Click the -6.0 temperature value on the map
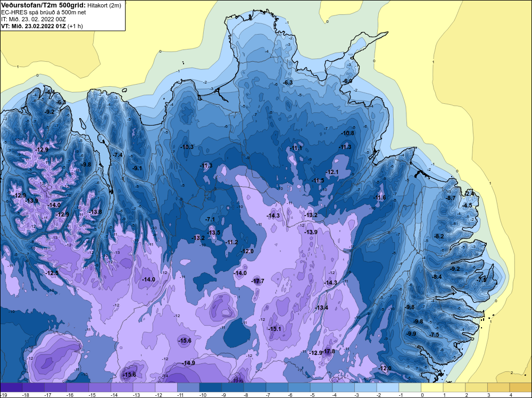The width and height of the screenshot is (532, 398). pos(348,81)
